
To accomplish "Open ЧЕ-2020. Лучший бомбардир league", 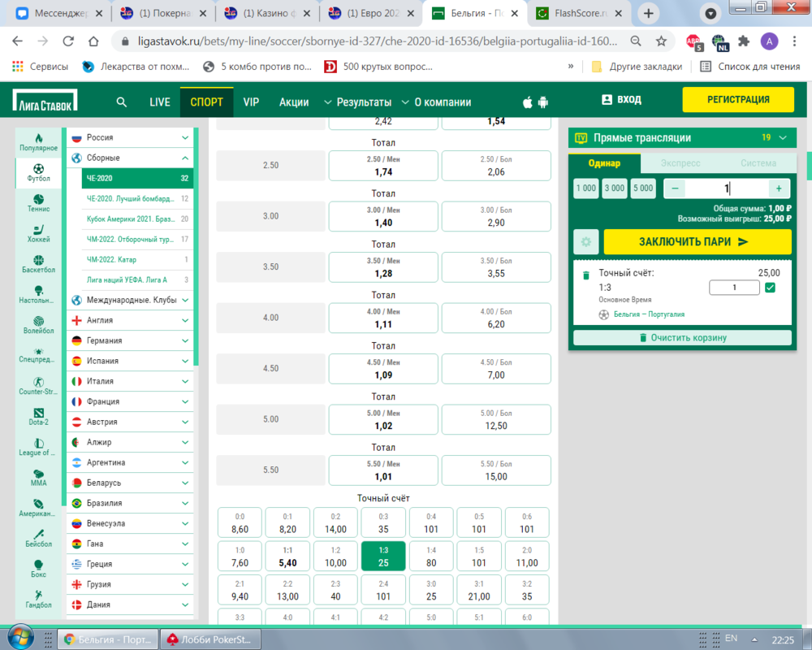I will [x=137, y=198].
